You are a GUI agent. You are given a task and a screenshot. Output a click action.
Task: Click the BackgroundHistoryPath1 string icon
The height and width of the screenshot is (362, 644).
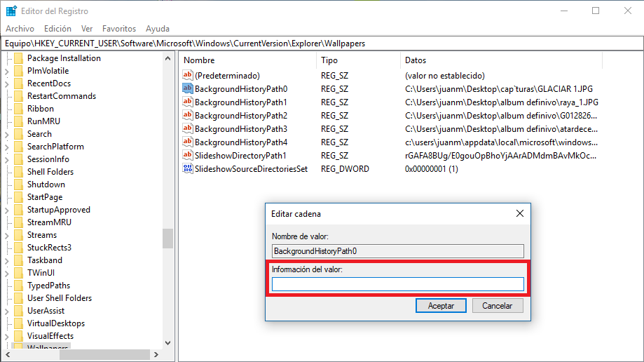click(188, 102)
